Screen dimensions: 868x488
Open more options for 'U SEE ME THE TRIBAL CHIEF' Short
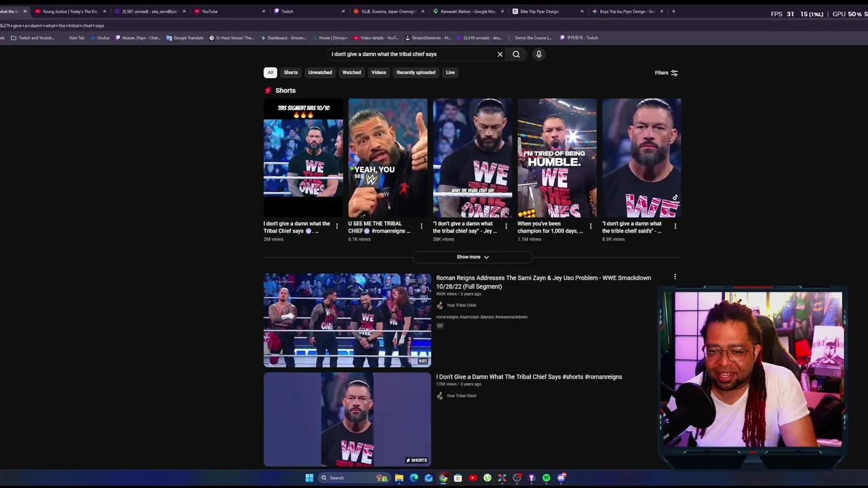tap(421, 226)
